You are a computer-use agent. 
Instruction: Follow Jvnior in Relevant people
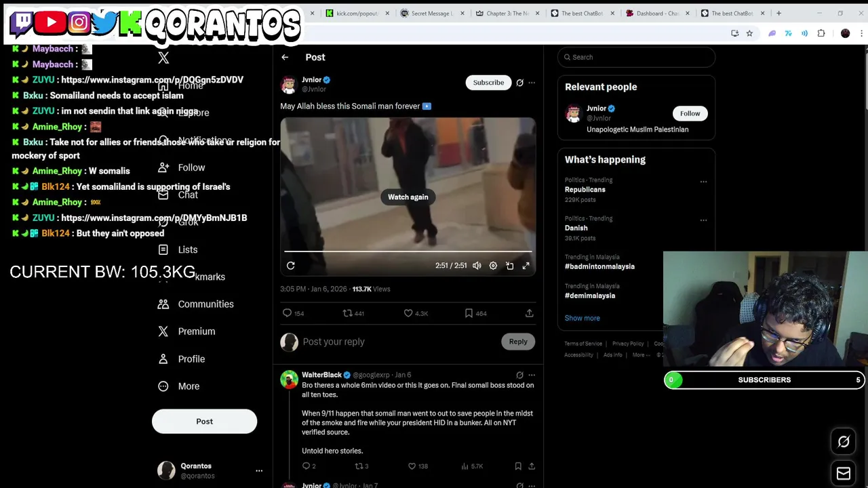click(690, 113)
